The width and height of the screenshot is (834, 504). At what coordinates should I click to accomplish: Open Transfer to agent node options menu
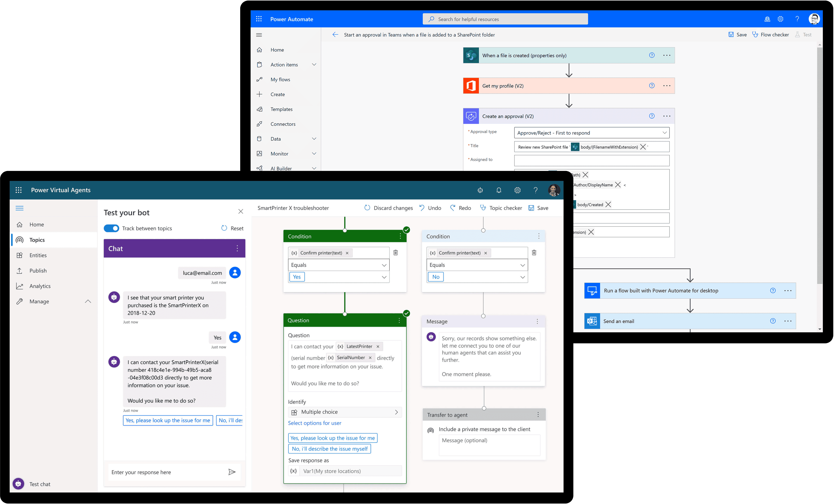point(538,415)
